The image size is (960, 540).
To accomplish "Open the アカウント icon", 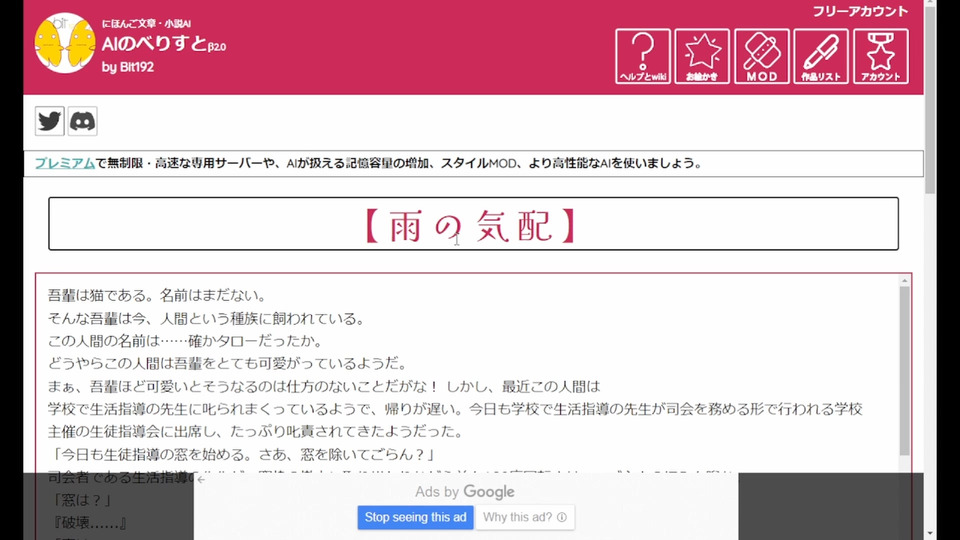I will [880, 56].
